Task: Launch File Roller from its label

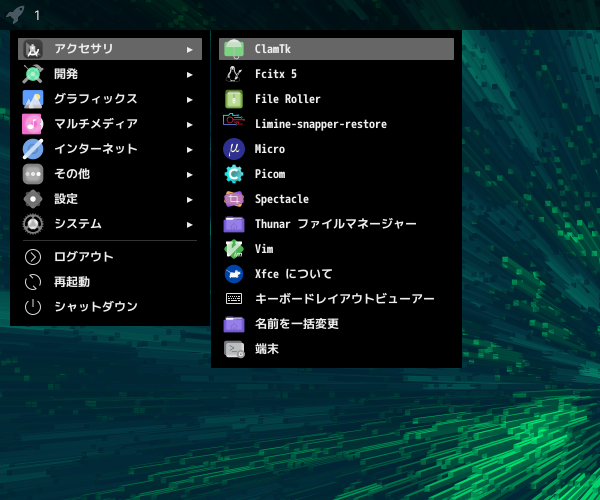Action: tap(288, 99)
